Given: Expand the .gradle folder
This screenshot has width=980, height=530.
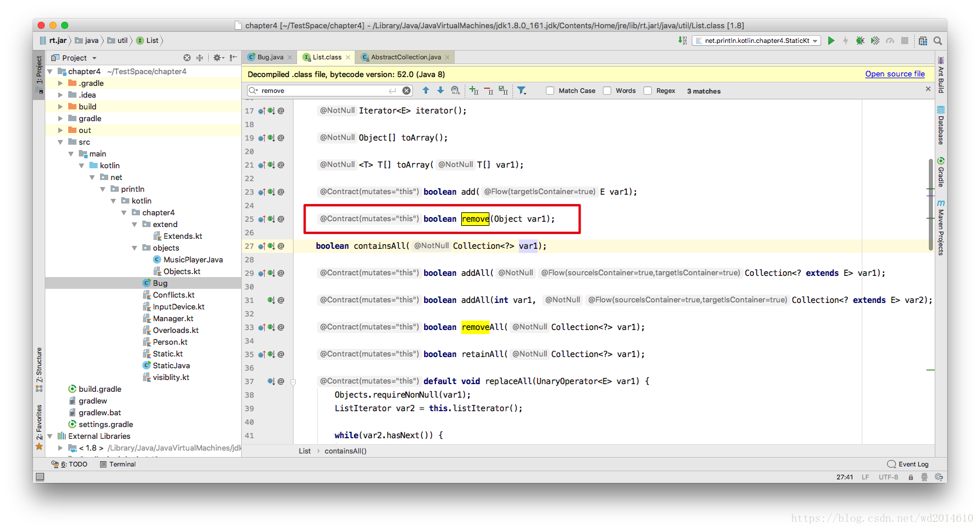Looking at the screenshot, I should coord(60,83).
